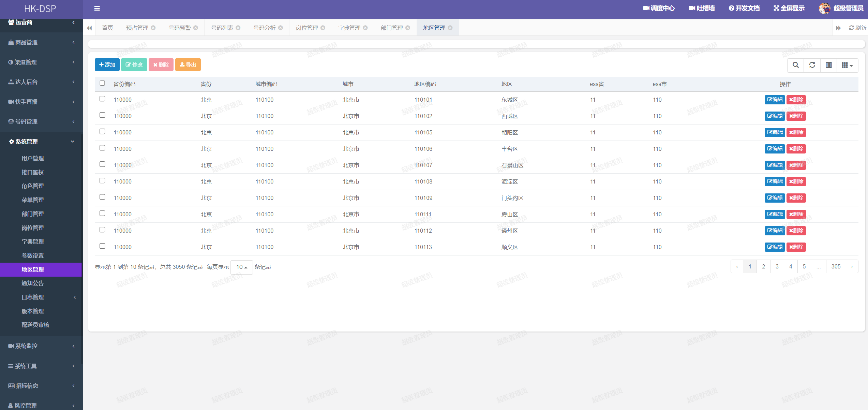
Task: Check the row for 朝阳区
Action: pyautogui.click(x=102, y=132)
